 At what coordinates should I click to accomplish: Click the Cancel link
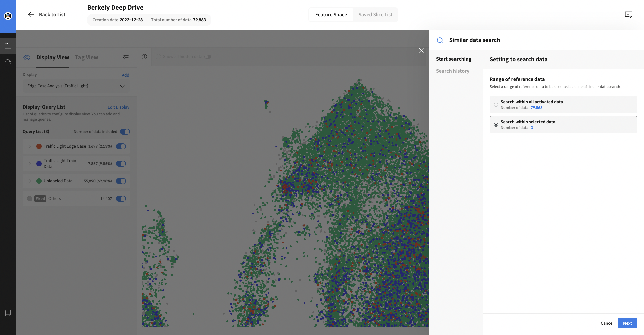pyautogui.click(x=607, y=323)
